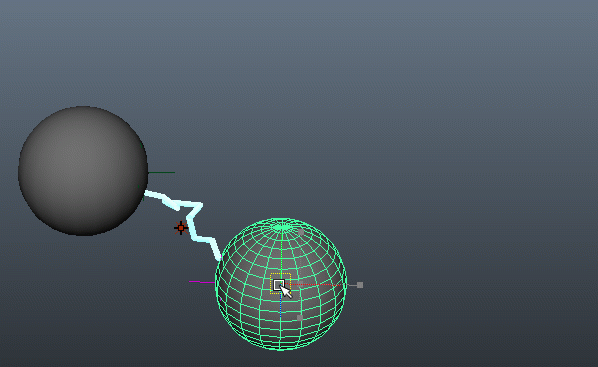Click upper gray square handle on wireframe sphere

[x=301, y=232]
